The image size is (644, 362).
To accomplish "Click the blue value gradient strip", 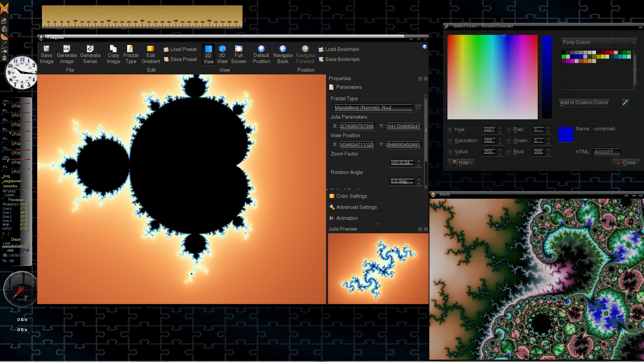I will pos(547,77).
